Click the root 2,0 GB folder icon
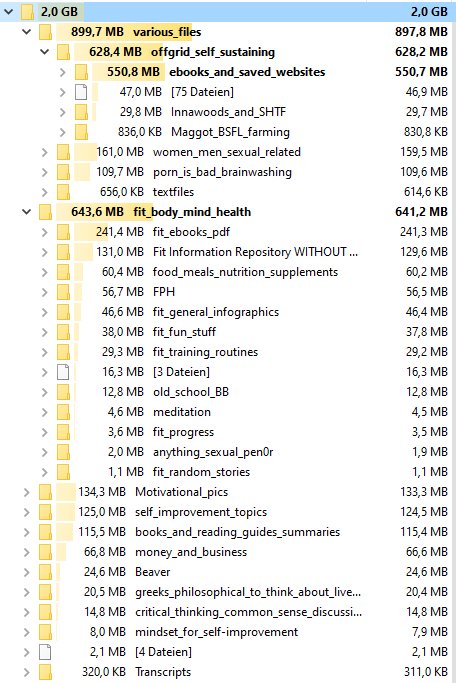This screenshot has width=456, height=683. tap(27, 12)
